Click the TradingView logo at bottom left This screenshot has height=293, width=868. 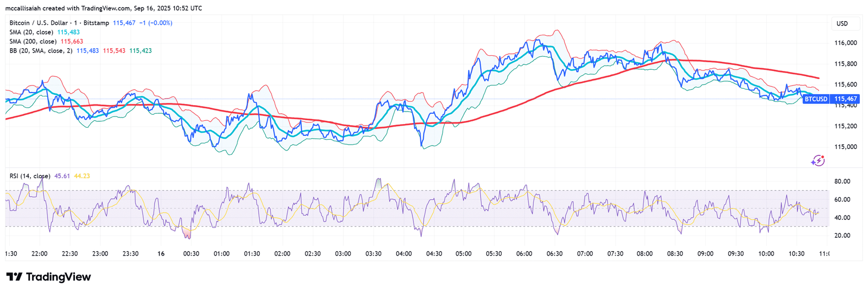49,277
